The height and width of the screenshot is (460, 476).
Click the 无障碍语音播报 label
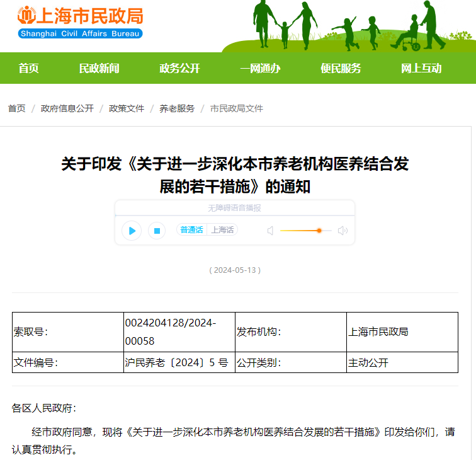pos(234,208)
